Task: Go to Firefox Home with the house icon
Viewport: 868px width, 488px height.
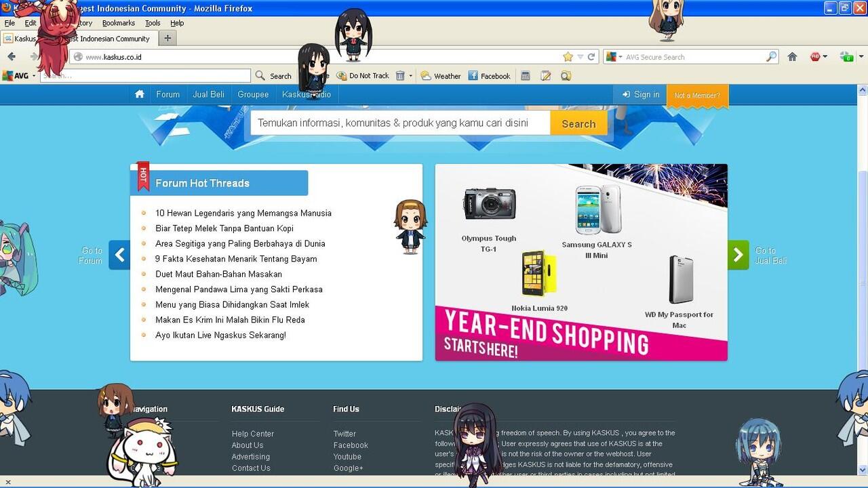Action: 792,57
